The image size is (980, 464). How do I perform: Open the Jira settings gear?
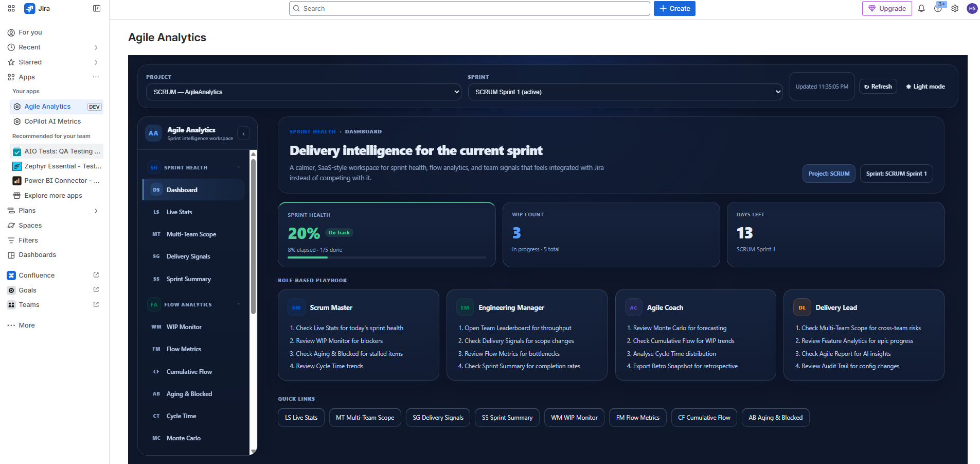(955, 8)
